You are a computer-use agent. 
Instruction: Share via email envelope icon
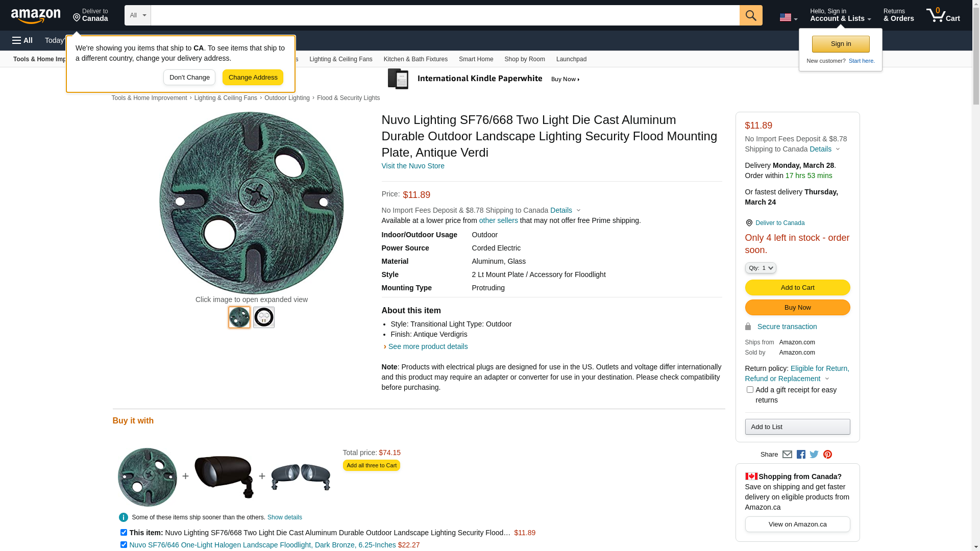click(x=787, y=455)
